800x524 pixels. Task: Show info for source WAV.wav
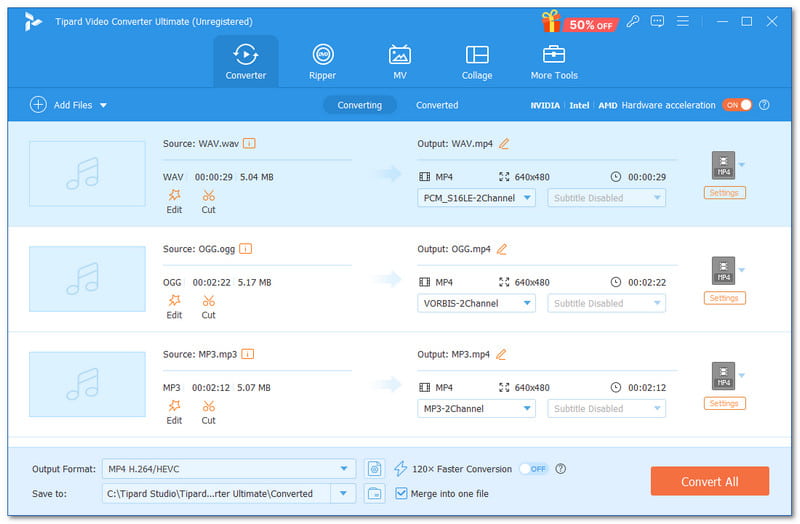pos(249,143)
